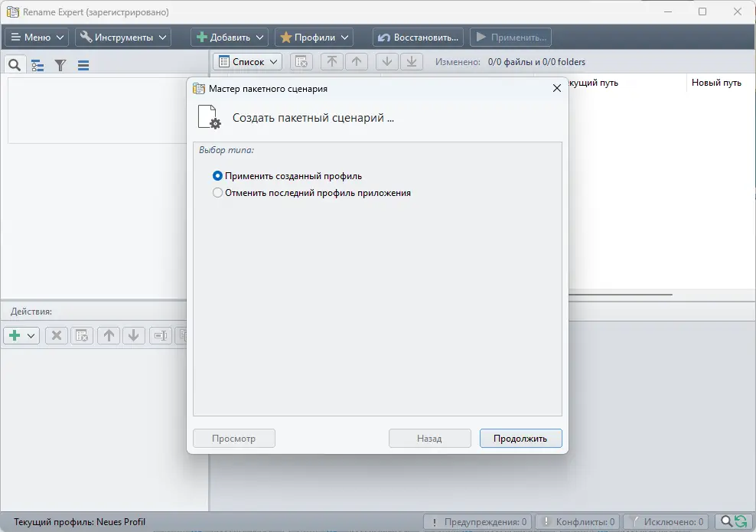Screen dimensions: 756x532
Task: Click the Изменено: 0/0 файлы status text
Action: click(x=510, y=62)
